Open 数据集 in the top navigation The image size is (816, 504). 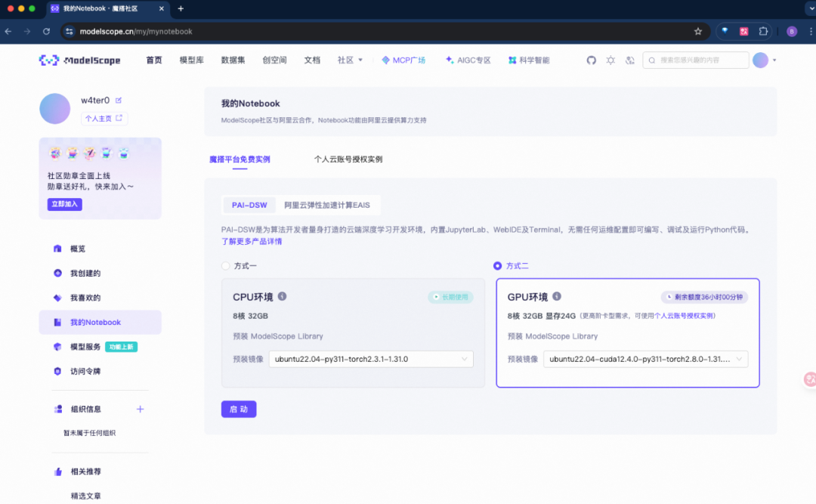(x=233, y=60)
